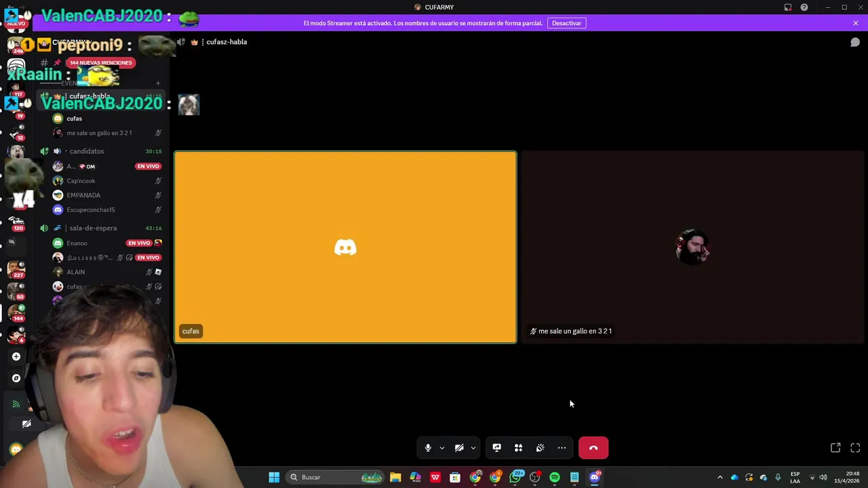This screenshot has height=488, width=868.
Task: Turn on the camera in call controls
Action: 459,448
